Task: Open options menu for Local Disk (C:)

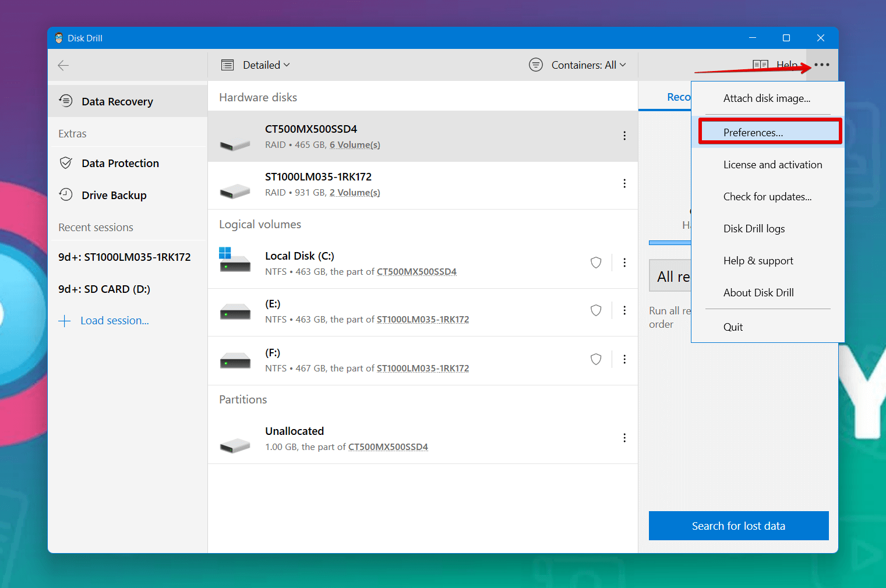Action: pos(624,263)
